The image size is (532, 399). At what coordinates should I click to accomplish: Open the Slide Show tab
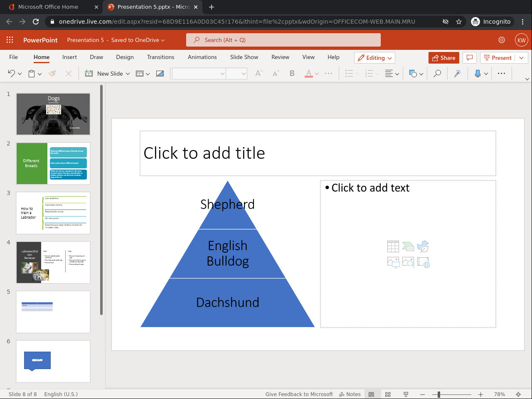point(244,57)
